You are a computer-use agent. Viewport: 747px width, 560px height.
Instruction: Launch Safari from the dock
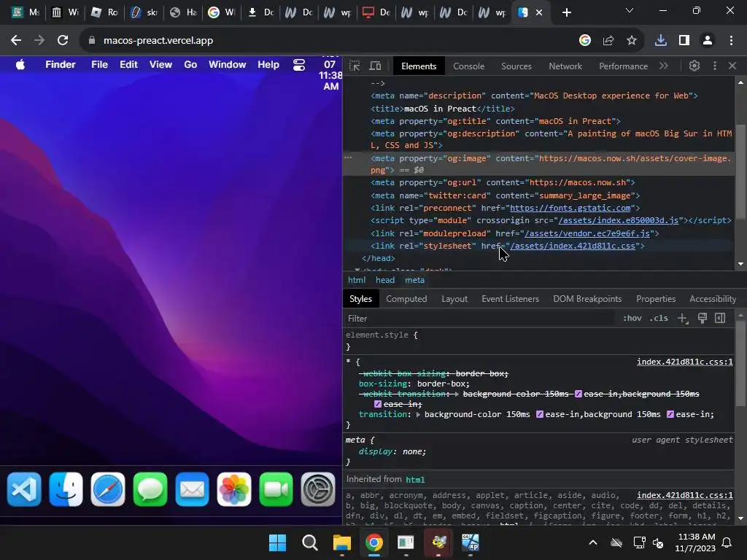coord(108,489)
